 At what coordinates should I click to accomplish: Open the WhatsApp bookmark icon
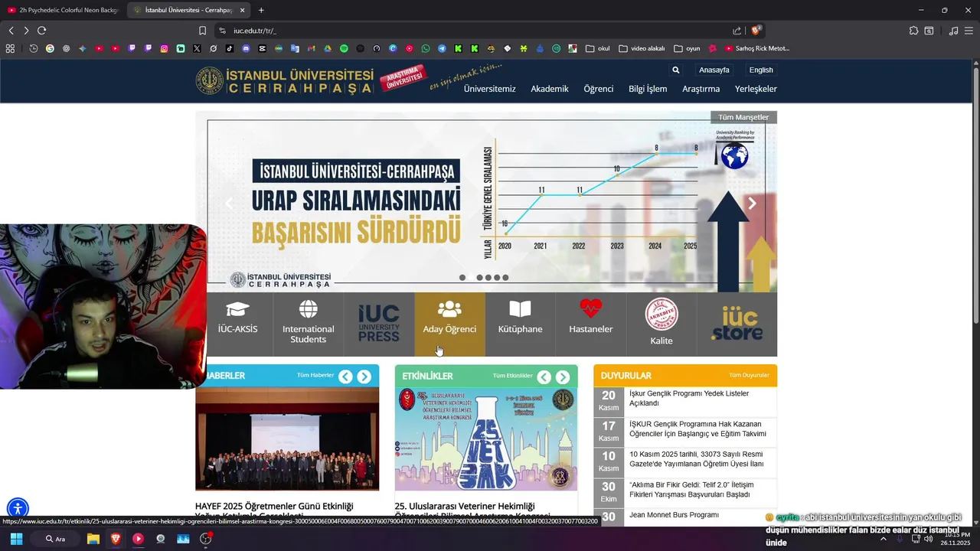click(x=426, y=48)
